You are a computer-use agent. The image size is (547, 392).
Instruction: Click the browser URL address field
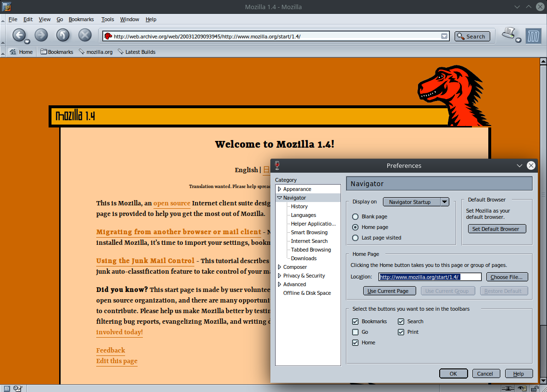coord(276,36)
